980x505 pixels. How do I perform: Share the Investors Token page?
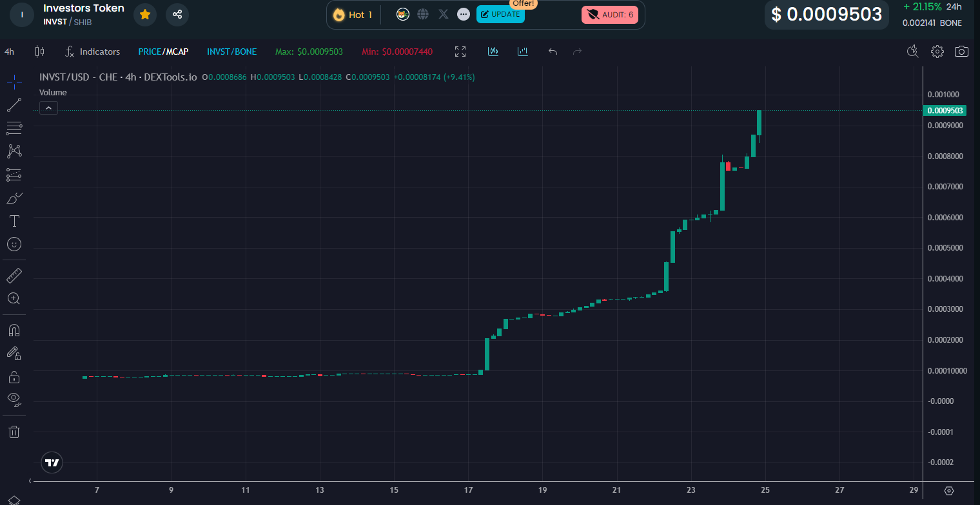point(177,14)
